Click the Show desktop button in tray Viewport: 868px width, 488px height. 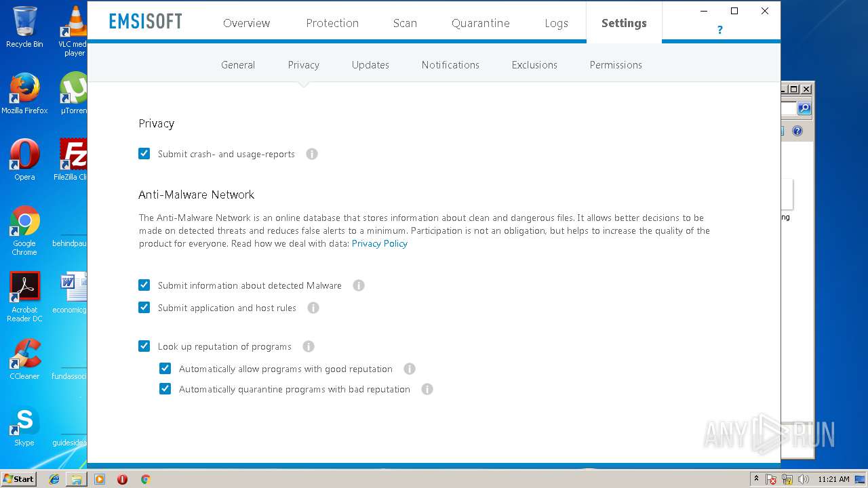tap(861, 479)
